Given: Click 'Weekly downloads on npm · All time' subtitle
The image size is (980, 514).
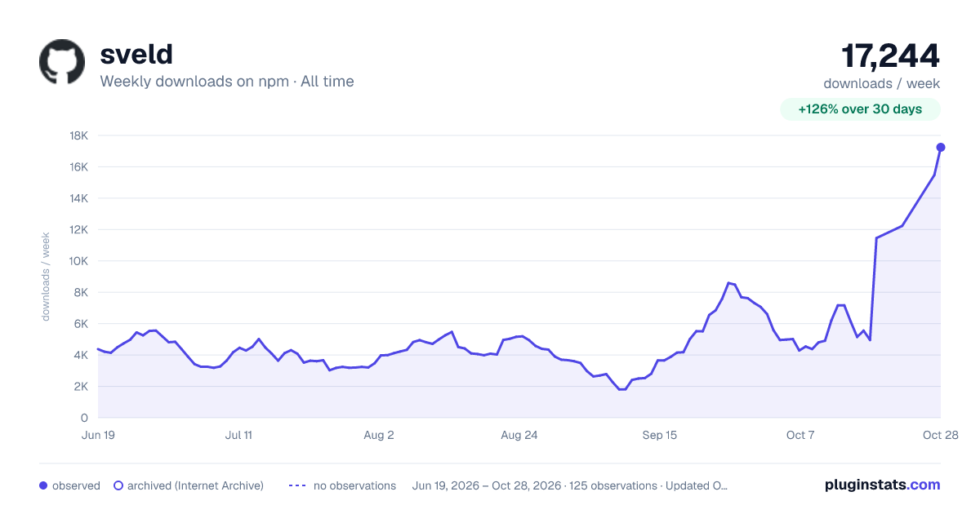Looking at the screenshot, I should [227, 82].
